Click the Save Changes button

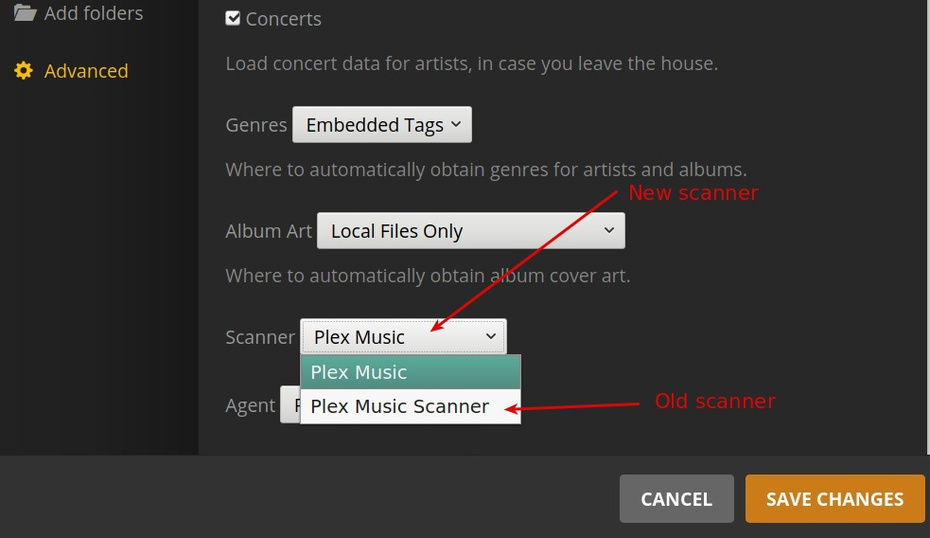[834, 499]
